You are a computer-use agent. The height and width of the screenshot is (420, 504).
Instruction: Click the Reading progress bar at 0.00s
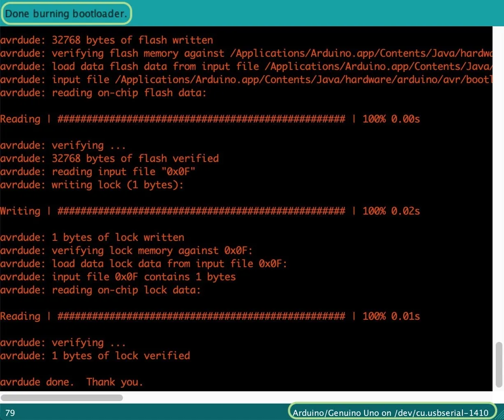pos(201,119)
